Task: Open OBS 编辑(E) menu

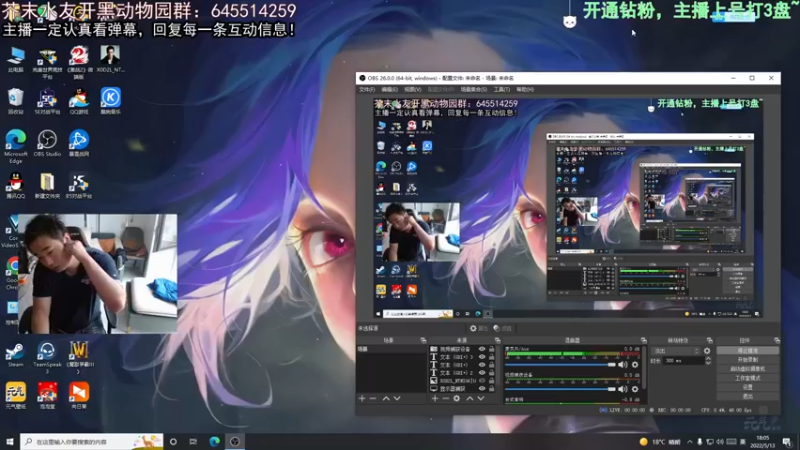Action: click(389, 90)
